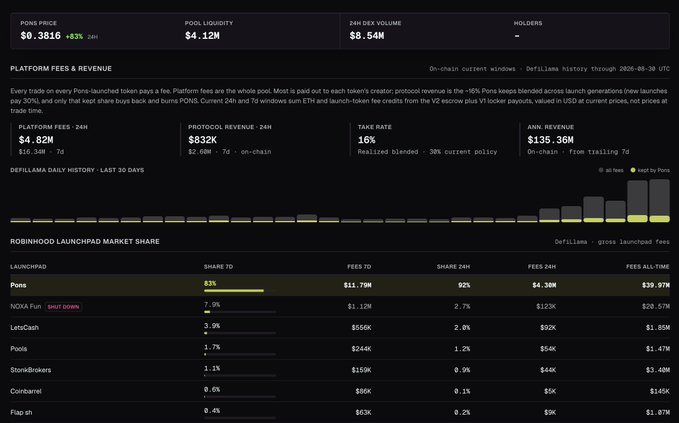Select the Flap sh row name
The image size is (679, 423).
(x=21, y=413)
